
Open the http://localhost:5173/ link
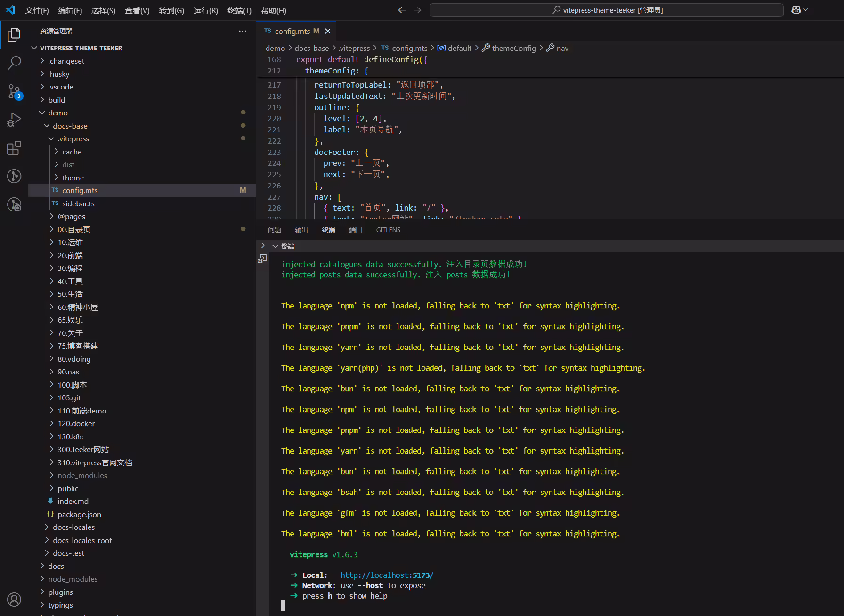click(x=387, y=575)
